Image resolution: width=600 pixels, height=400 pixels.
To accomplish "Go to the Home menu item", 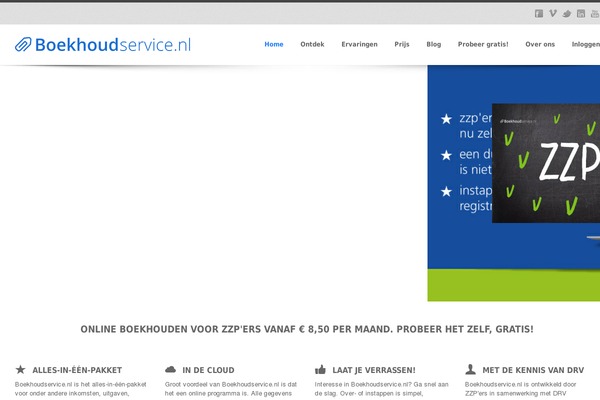I will [274, 44].
